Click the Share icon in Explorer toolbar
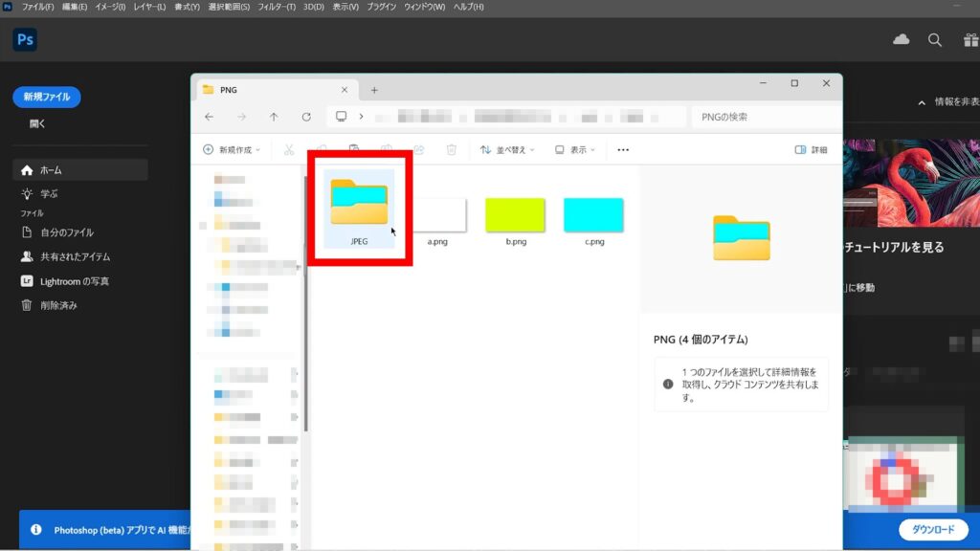Viewport: 980px width, 551px height. [x=419, y=150]
